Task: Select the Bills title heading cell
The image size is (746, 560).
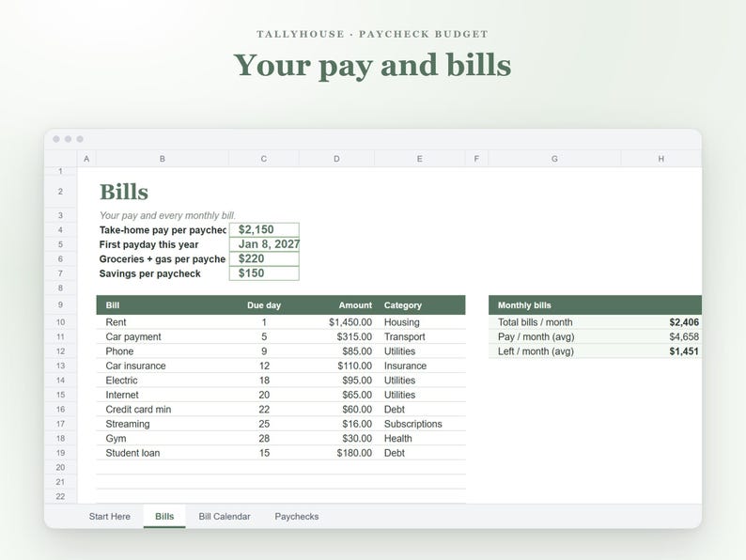Action: pyautogui.click(x=163, y=192)
